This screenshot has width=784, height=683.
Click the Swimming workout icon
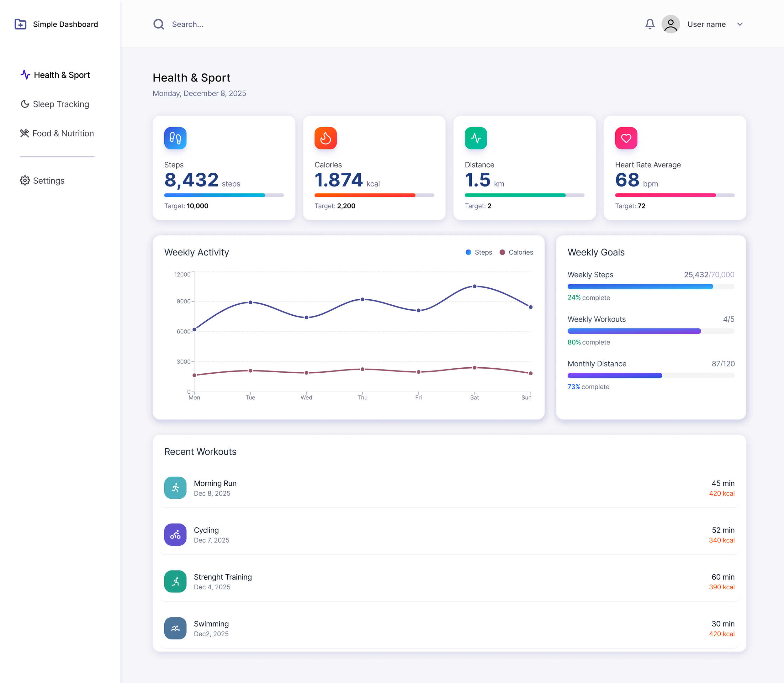click(x=175, y=628)
